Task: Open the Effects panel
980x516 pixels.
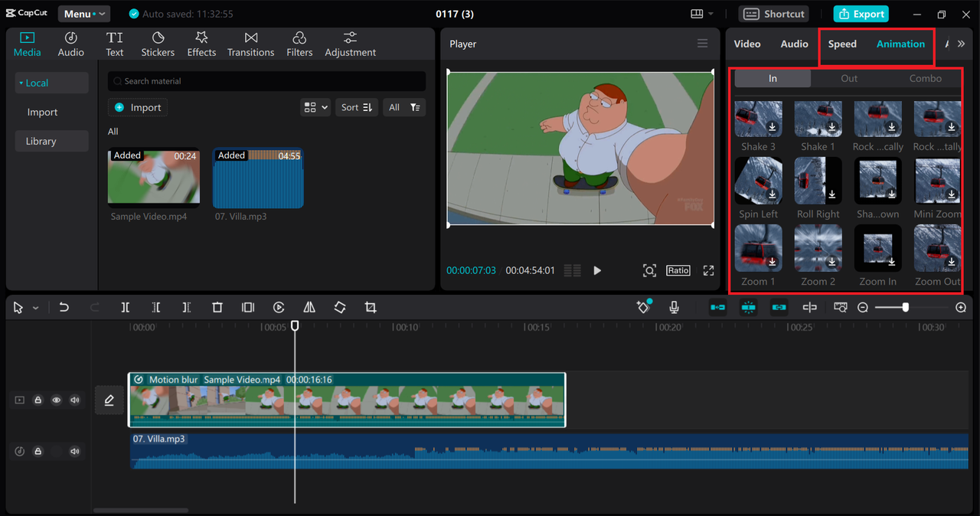Action: click(x=201, y=44)
